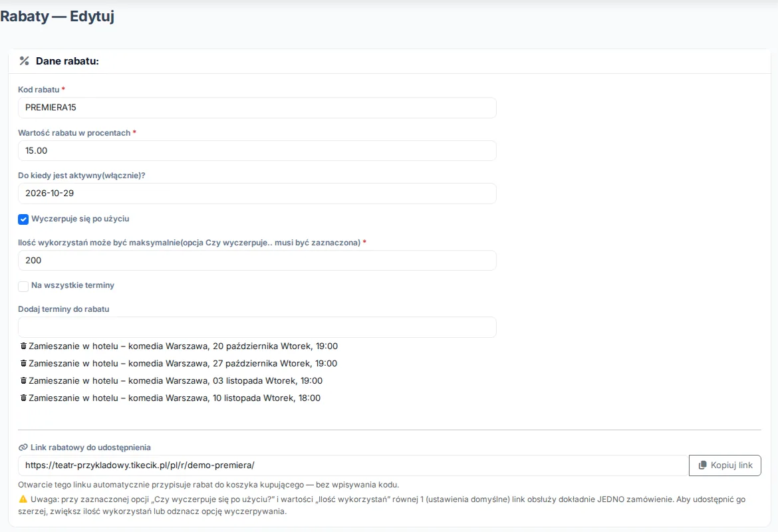The height and width of the screenshot is (532, 778).
Task: Click the Wartość rabatu w procentach field
Action: [x=257, y=151]
